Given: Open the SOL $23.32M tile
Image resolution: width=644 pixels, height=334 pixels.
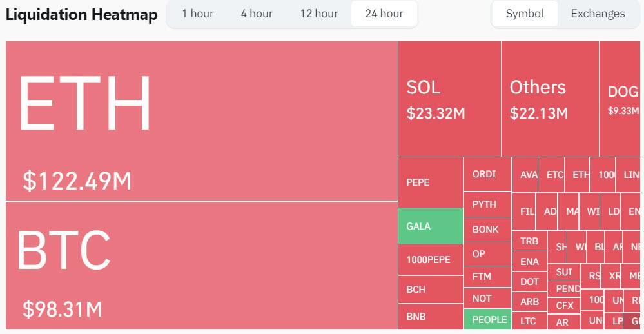Looking at the screenshot, I should pyautogui.click(x=449, y=99).
